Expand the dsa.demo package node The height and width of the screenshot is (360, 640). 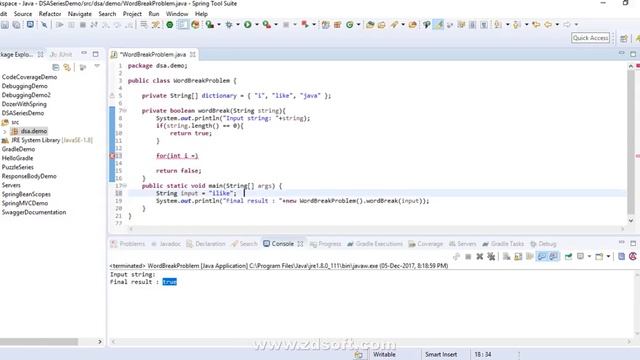click(x=5, y=131)
